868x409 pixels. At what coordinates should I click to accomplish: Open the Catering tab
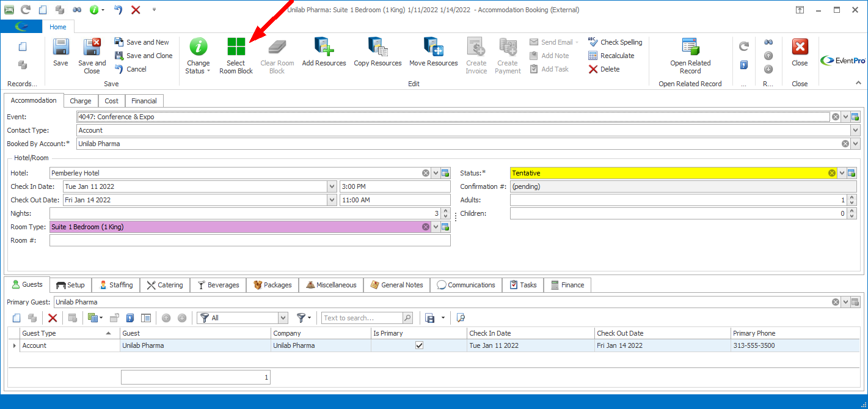coord(165,285)
